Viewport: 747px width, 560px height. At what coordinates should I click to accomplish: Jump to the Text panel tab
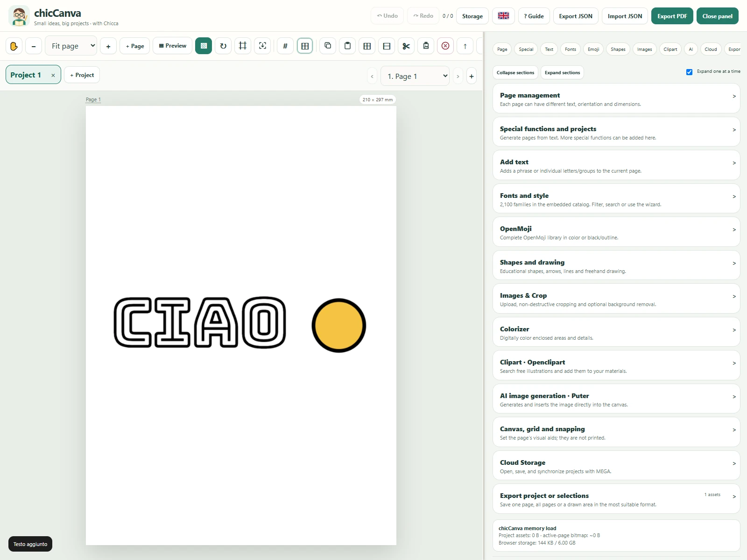click(549, 49)
